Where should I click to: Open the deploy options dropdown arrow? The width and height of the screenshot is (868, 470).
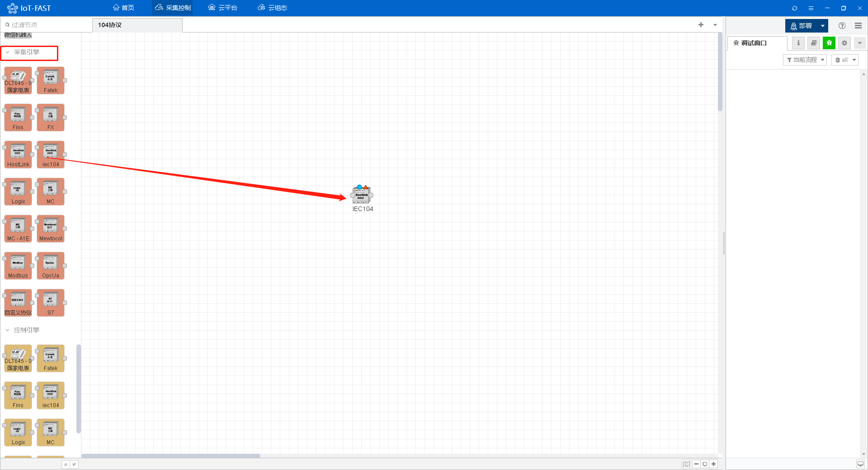pyautogui.click(x=823, y=26)
